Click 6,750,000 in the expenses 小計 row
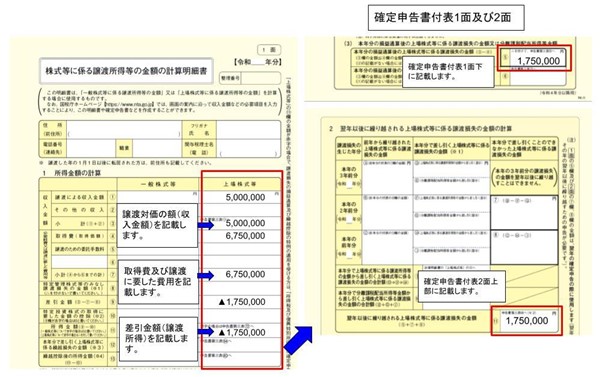Screen dimensions: 602x377 click(x=245, y=274)
